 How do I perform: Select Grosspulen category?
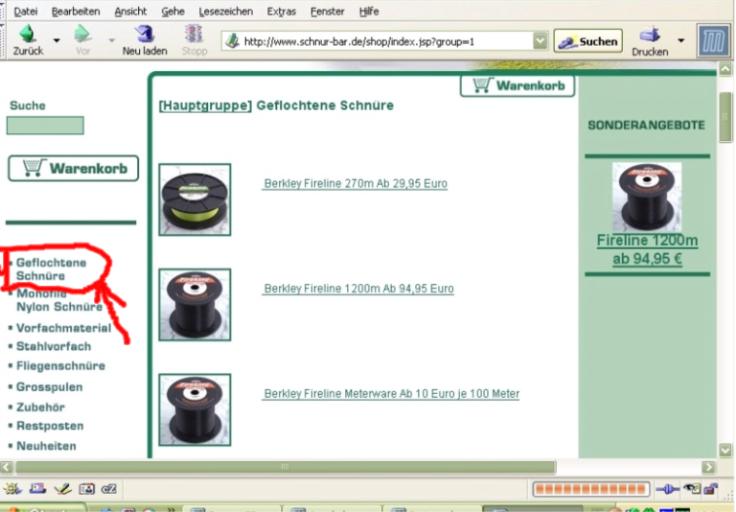[49, 387]
